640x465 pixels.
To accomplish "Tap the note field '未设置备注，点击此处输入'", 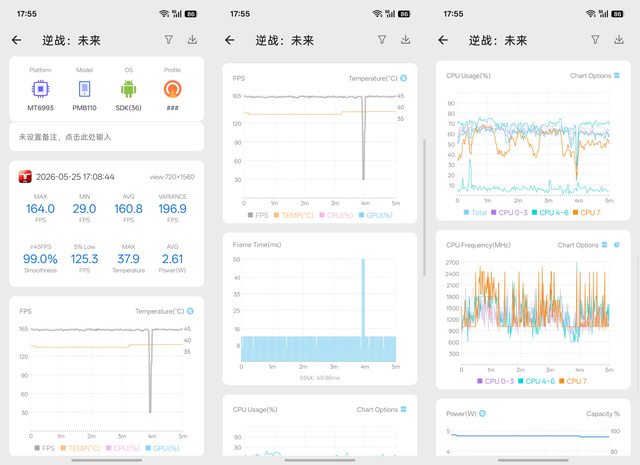I will [x=107, y=137].
